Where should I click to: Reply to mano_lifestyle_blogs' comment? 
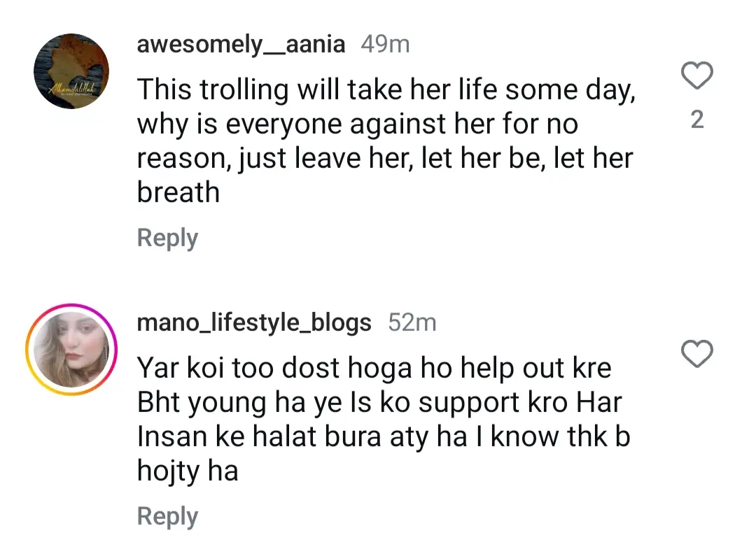coord(167,516)
